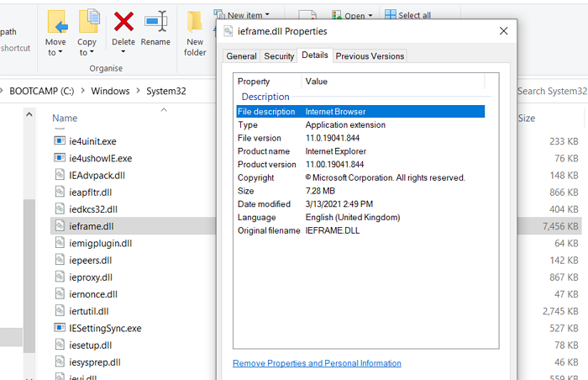This screenshot has height=380, width=588.
Task: Click the file icon of ieapfltr.dll
Action: [60, 192]
